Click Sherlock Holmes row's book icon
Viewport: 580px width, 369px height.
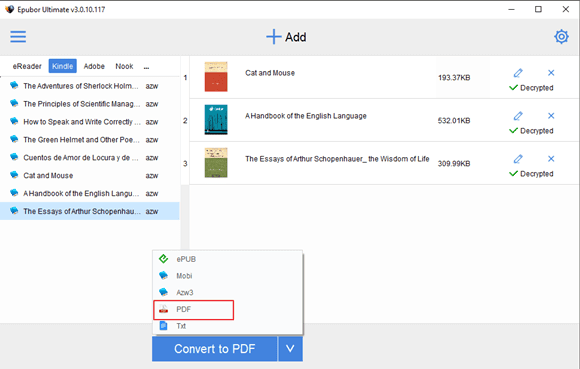(x=14, y=85)
